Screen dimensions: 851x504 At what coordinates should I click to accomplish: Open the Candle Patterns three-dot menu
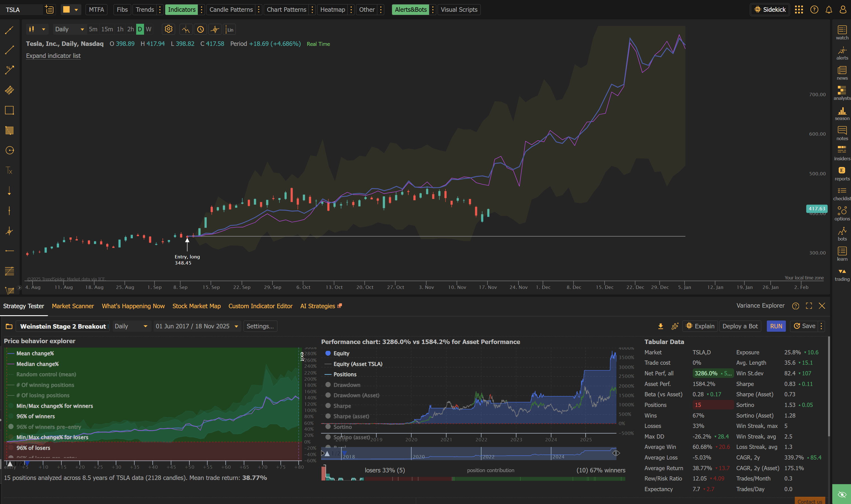coord(259,10)
